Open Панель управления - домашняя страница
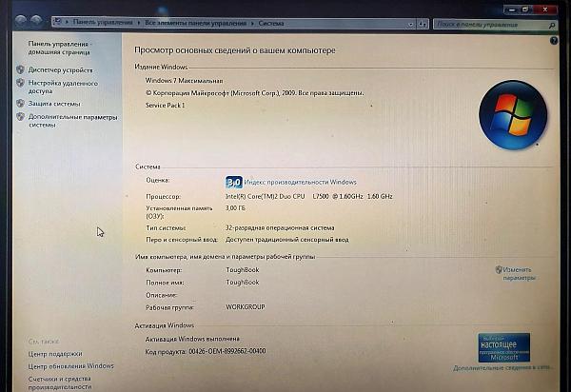This screenshot has height=392, width=571. [x=59, y=48]
